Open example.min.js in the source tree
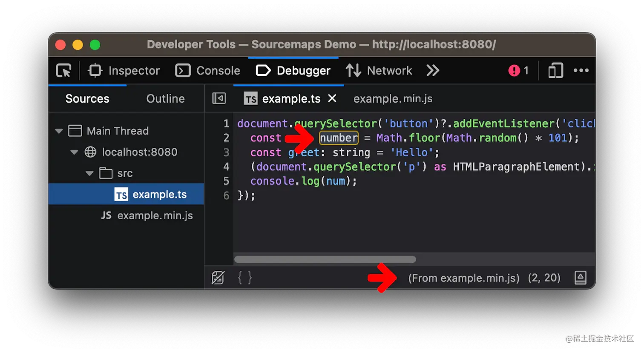Image resolution: width=644 pixels, height=353 pixels. [x=147, y=215]
